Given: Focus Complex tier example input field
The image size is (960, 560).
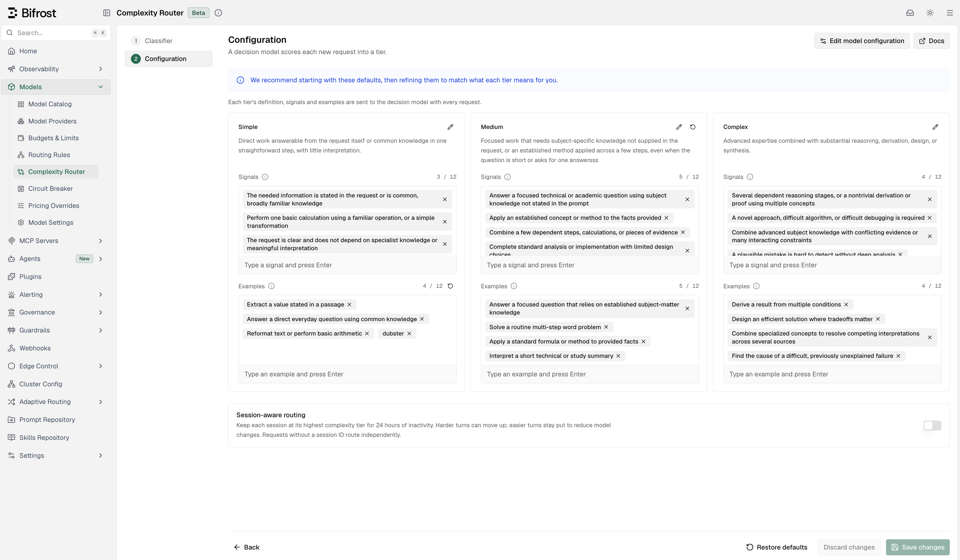Looking at the screenshot, I should point(832,374).
